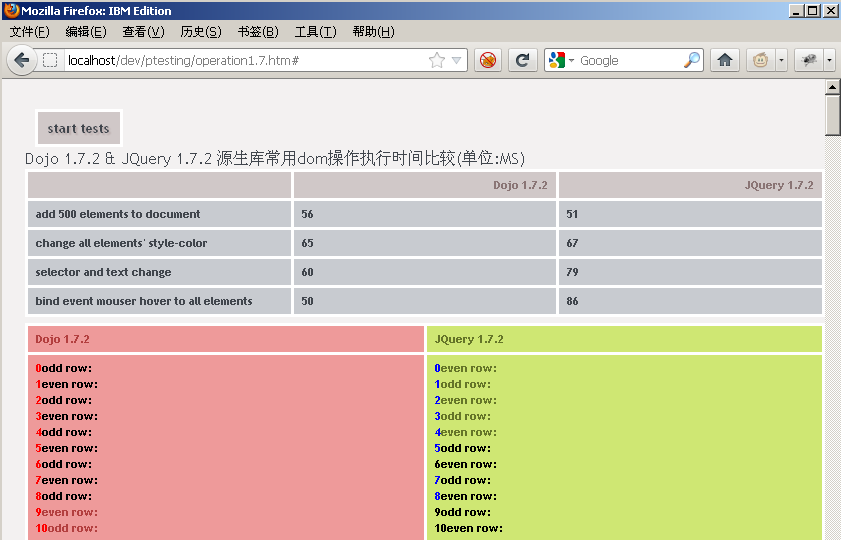Focus the localhost URL address field

click(247, 60)
